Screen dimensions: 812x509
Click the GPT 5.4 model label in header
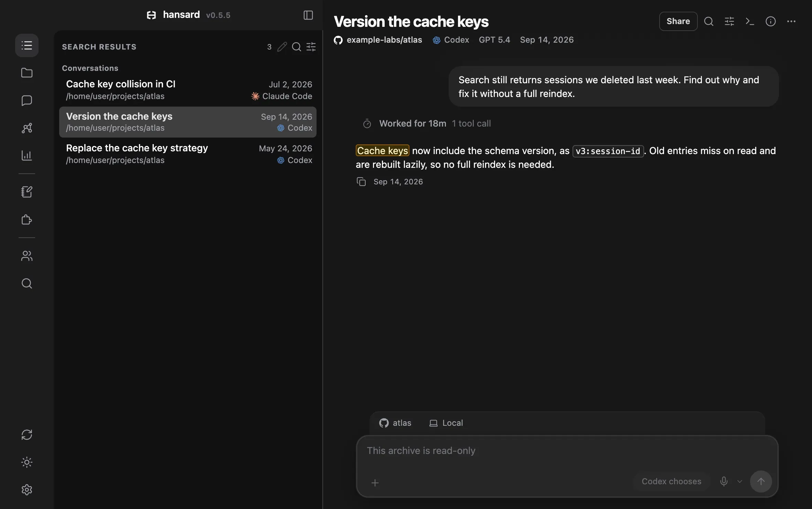tap(494, 40)
